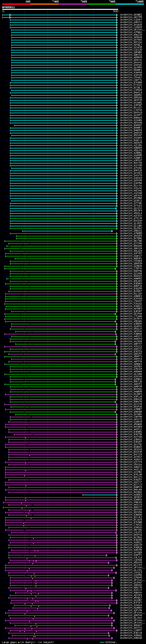Open hit UniRef100_Q93WE2
This screenshot has width=146, height=644.
click(131, 15)
